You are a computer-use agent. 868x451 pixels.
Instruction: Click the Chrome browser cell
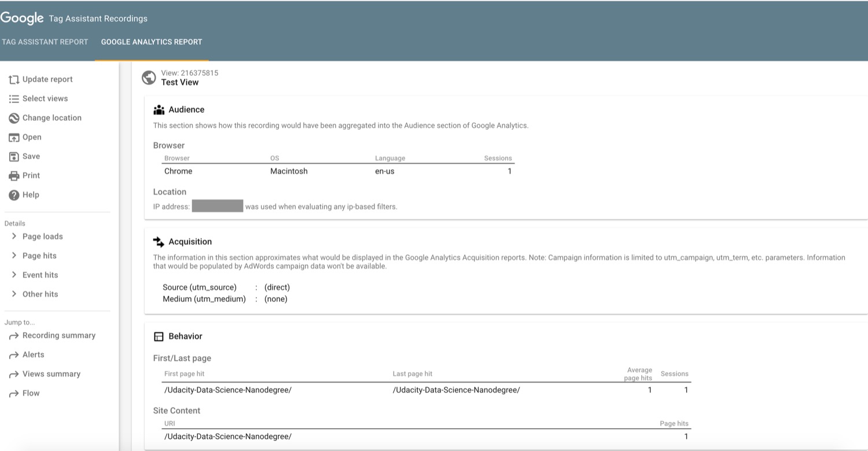(178, 171)
